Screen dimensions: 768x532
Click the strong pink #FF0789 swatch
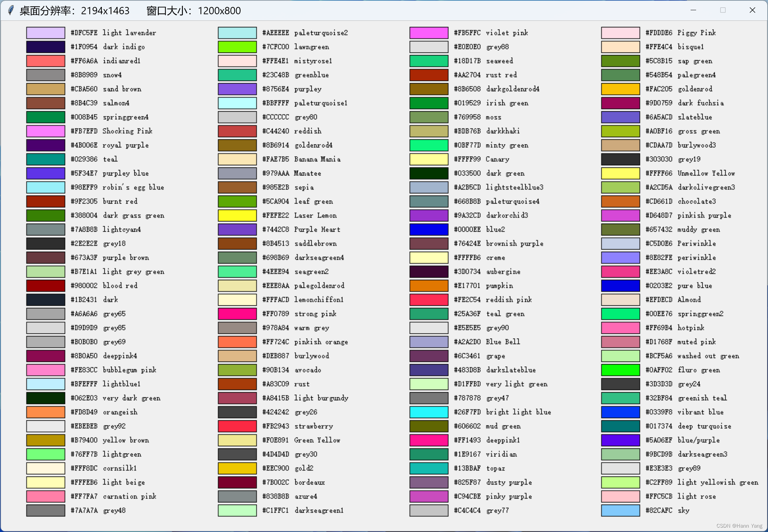[x=237, y=314]
